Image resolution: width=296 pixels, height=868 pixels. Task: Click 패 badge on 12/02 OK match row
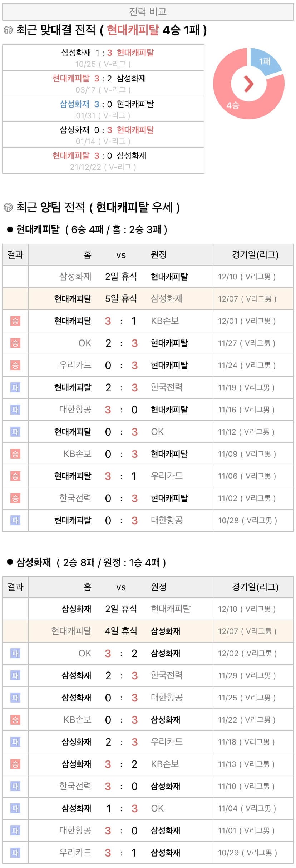click(x=15, y=653)
